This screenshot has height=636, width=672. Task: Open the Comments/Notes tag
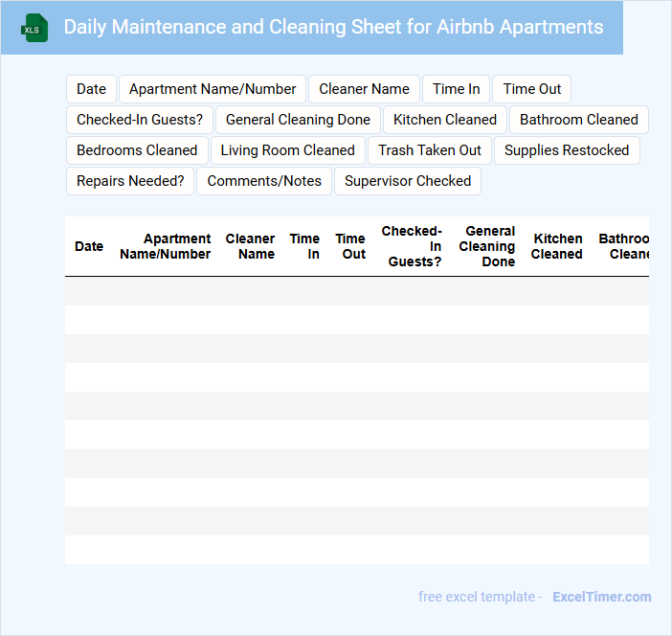tap(264, 181)
